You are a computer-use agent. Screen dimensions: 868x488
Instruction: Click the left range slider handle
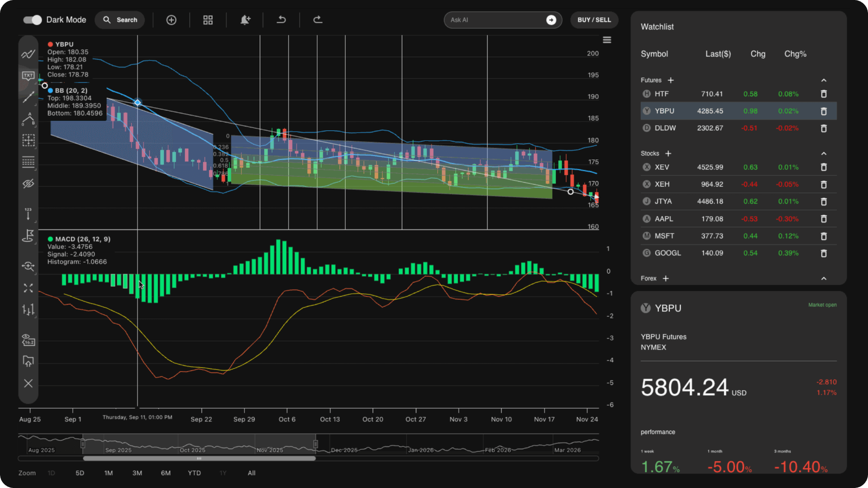(83, 444)
